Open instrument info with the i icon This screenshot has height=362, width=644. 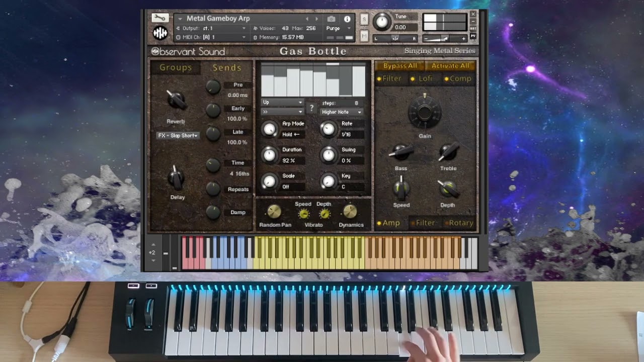point(347,19)
